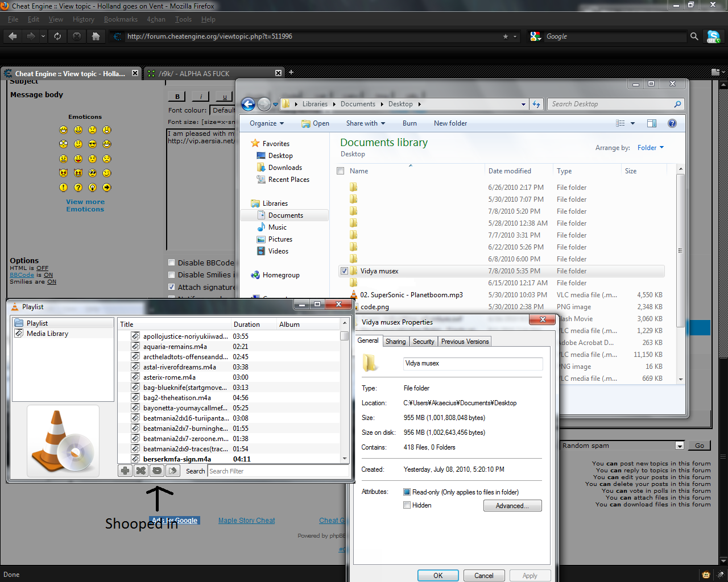Go to Firefox home page icon

point(96,36)
